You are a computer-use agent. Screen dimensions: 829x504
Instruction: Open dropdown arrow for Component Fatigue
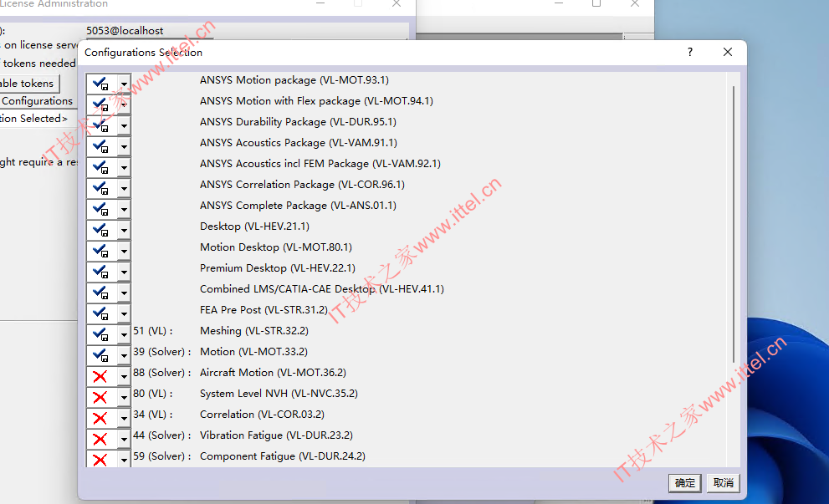(124, 458)
